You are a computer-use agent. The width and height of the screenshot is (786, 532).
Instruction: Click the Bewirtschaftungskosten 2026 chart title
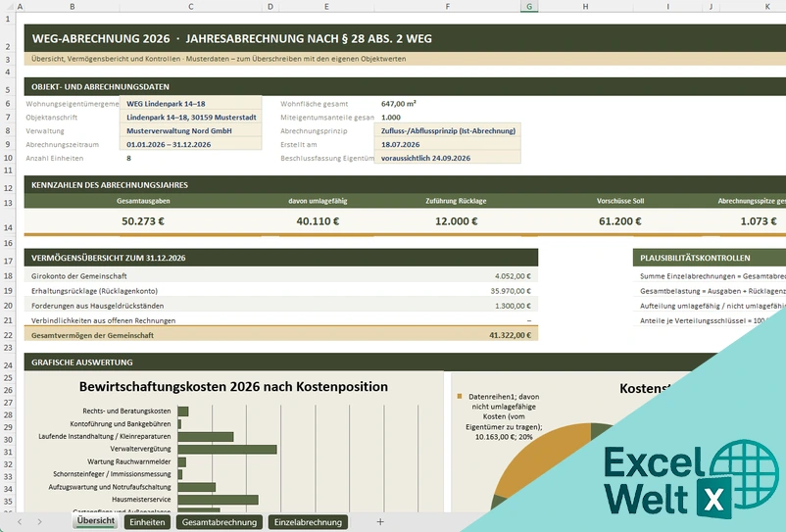[x=233, y=386]
